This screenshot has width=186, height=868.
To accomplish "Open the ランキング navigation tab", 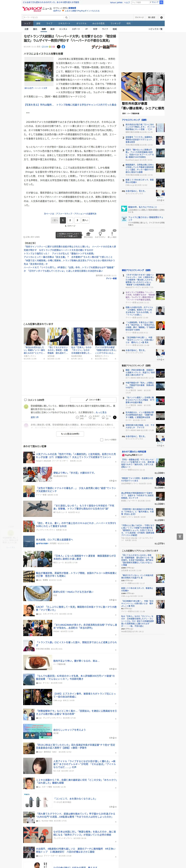I will (115, 24).
